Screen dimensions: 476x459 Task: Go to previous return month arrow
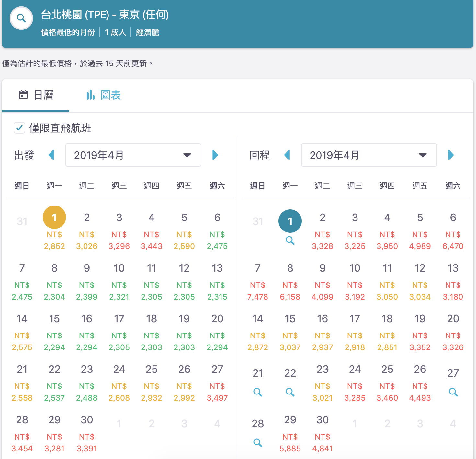[x=287, y=155]
